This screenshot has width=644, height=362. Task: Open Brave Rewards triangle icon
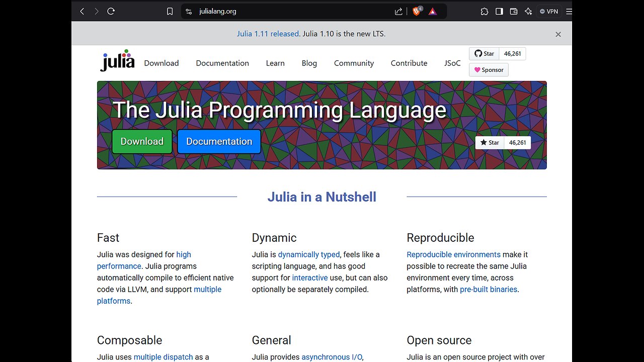tap(433, 11)
